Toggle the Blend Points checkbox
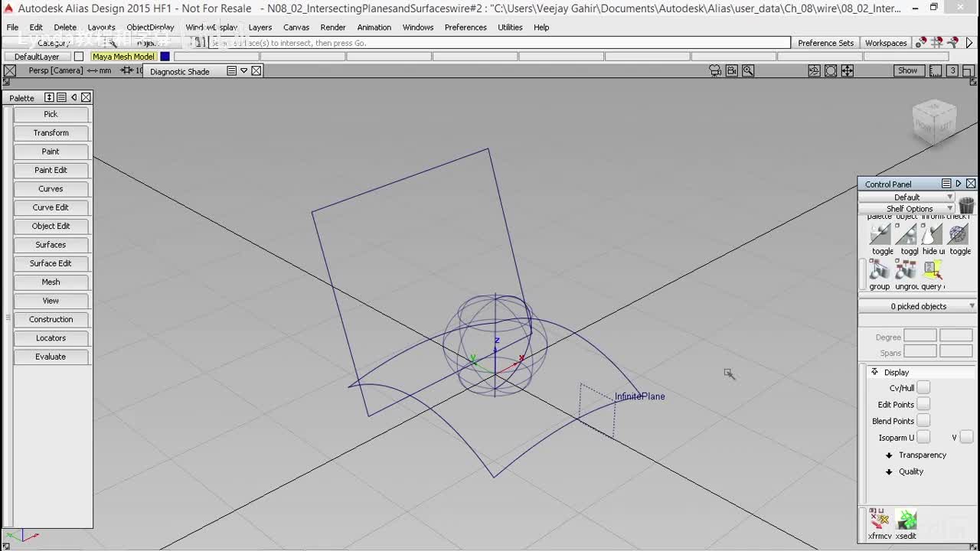 (923, 421)
